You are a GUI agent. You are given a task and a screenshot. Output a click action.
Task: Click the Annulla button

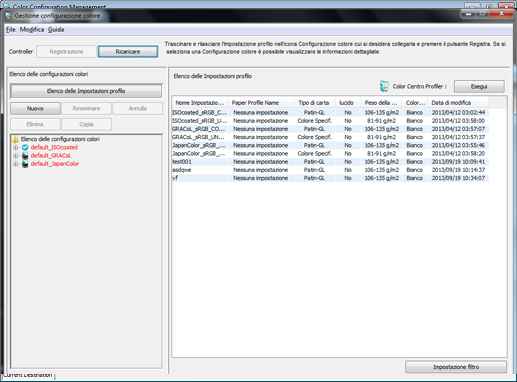pyautogui.click(x=137, y=108)
